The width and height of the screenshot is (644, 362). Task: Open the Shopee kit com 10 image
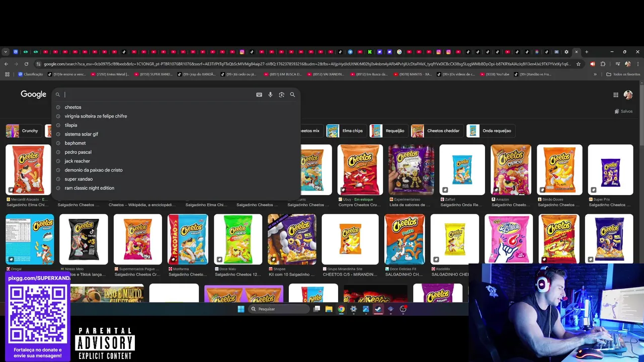[x=292, y=239]
